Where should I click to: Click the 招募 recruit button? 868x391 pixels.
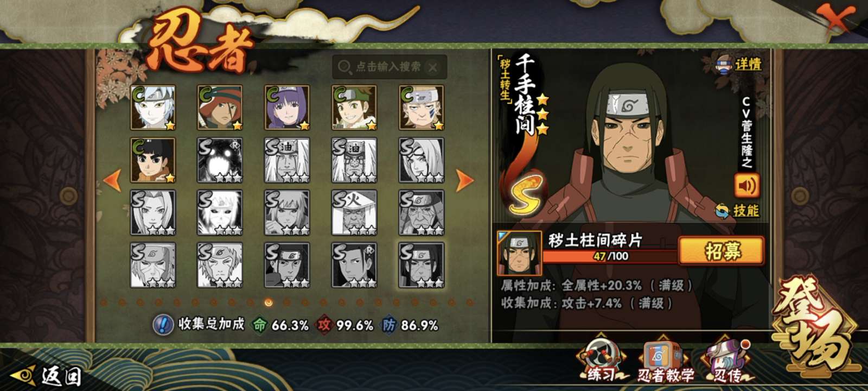coord(722,251)
